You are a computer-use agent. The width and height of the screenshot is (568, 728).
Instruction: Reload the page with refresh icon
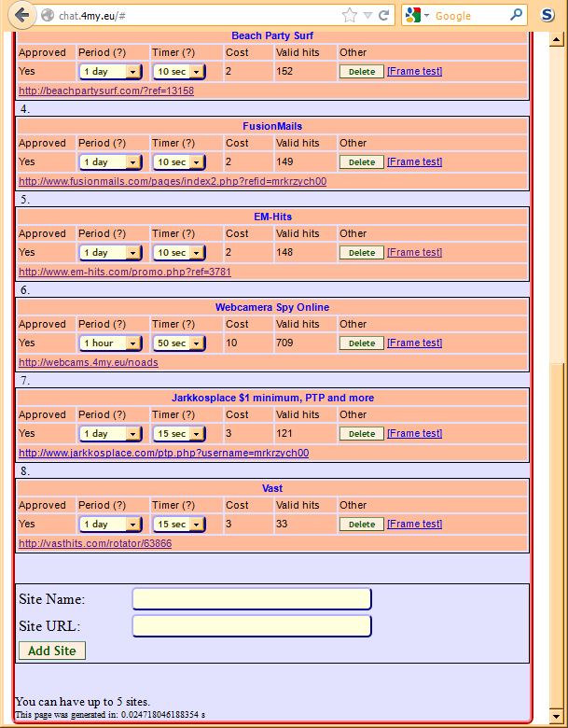[383, 16]
